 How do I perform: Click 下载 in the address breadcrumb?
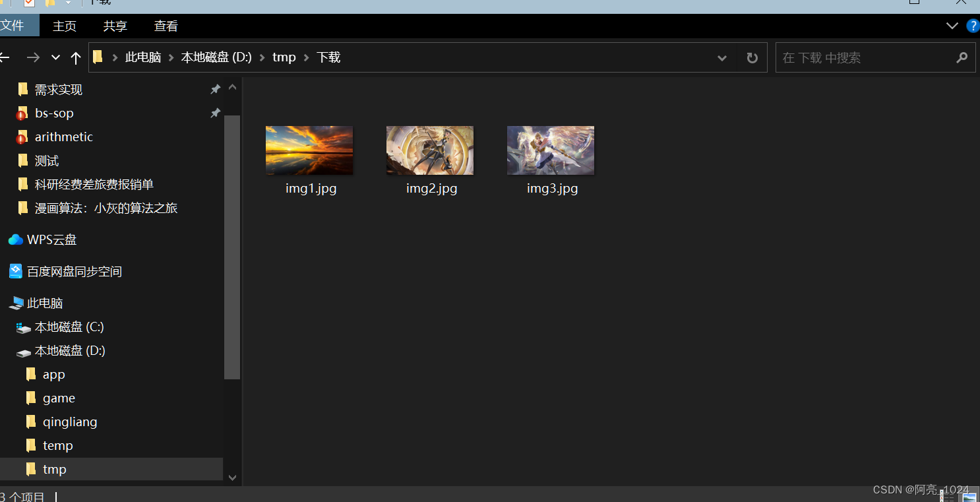pos(328,57)
